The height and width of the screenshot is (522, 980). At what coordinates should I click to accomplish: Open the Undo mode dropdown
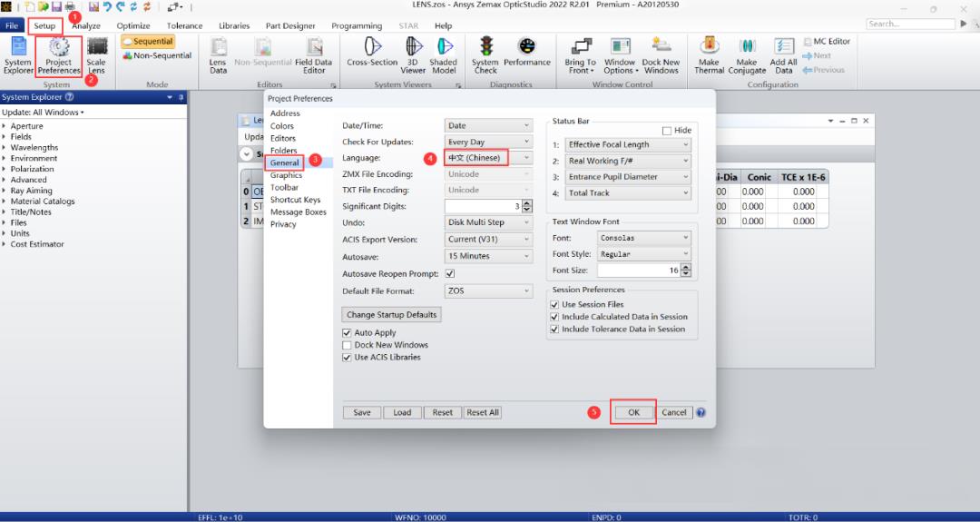coord(489,222)
